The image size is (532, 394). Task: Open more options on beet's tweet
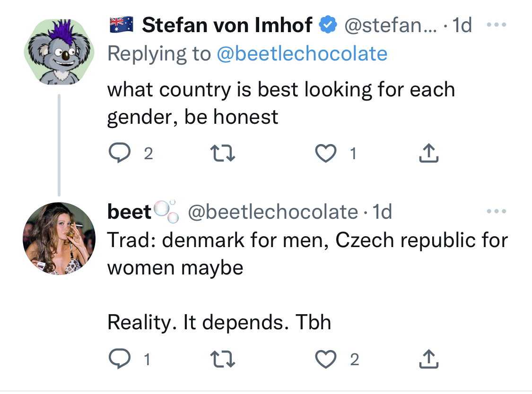496,211
